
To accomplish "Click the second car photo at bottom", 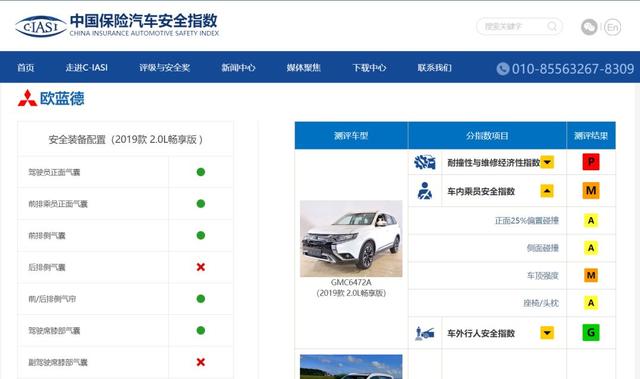I will (x=351, y=367).
